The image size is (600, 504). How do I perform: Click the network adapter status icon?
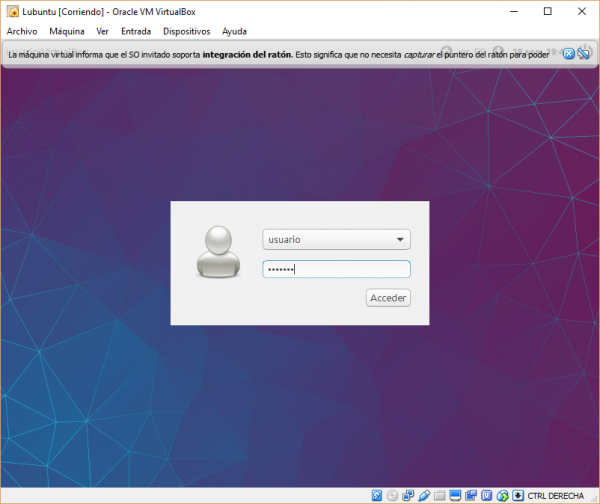(408, 495)
